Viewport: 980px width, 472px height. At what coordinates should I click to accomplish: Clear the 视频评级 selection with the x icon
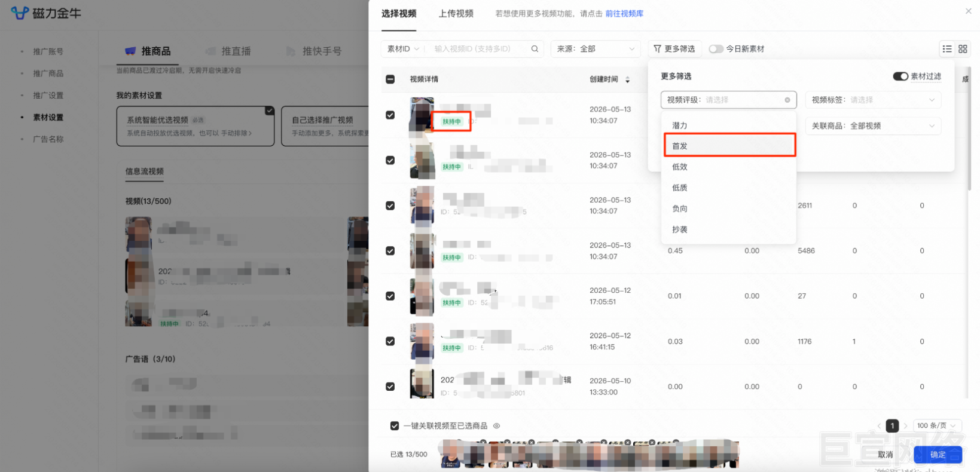coord(787,100)
